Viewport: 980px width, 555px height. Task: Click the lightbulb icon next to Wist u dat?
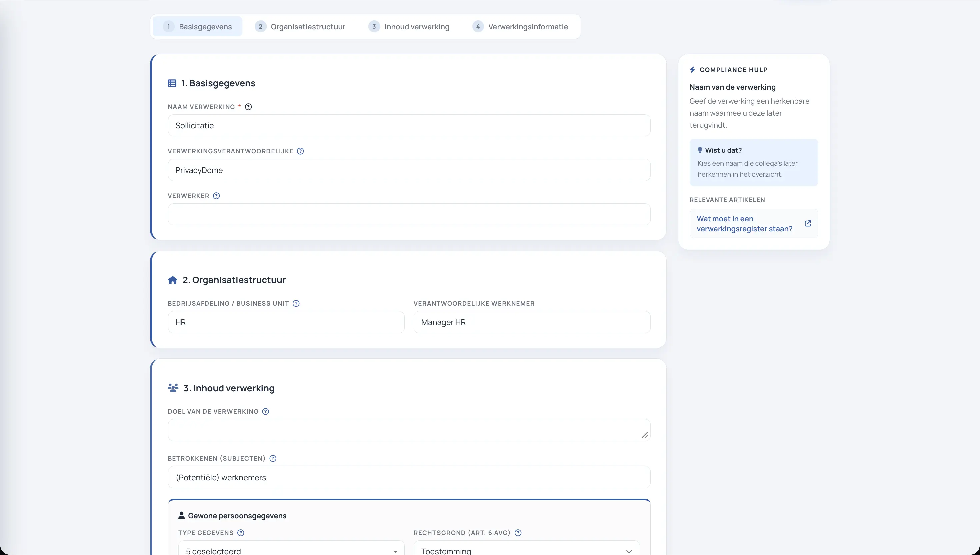point(700,150)
